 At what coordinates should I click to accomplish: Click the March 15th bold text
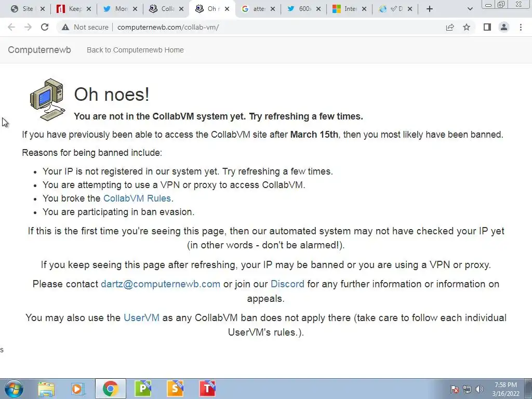pos(314,135)
